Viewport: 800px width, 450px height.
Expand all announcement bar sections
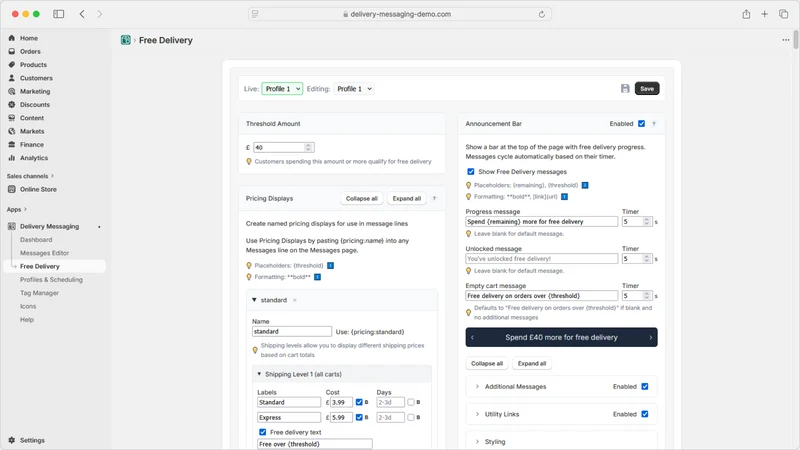(532, 363)
